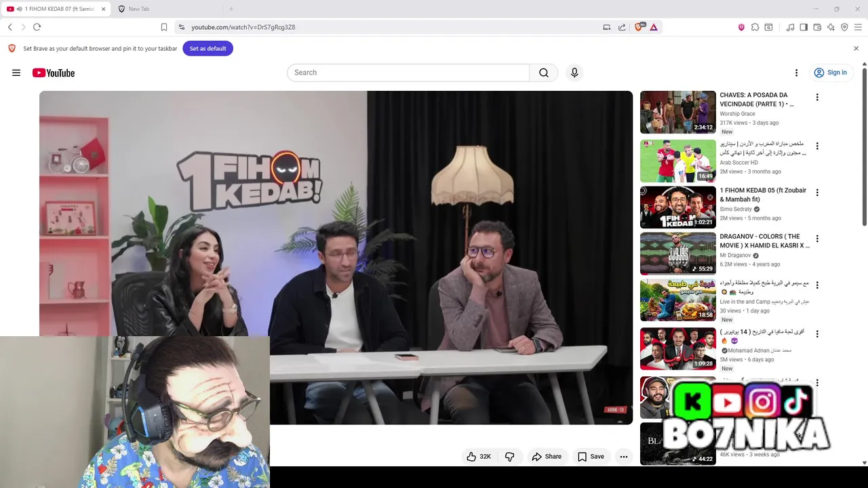Click the Mr Draganov channel name
Screen dimensions: 868x488
735,256
